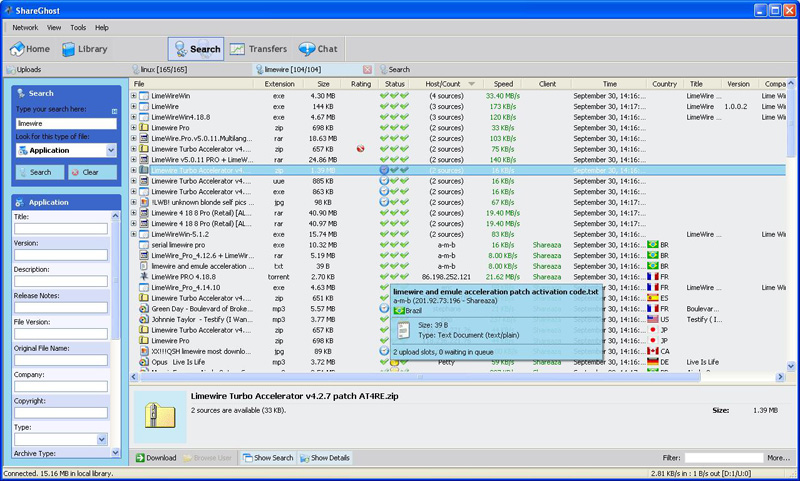This screenshot has width=800, height=481.
Task: Switch to the empty Search tab
Action: point(394,69)
